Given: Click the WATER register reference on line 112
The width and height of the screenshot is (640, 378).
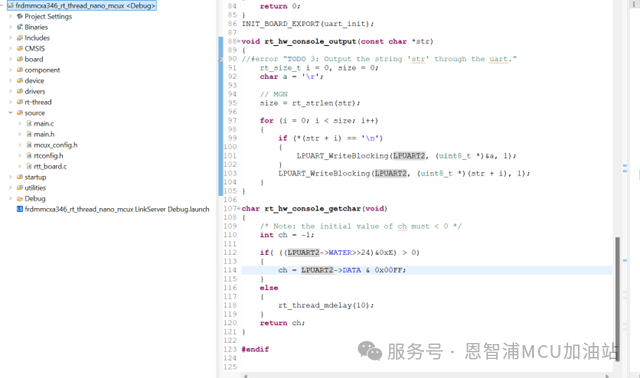Looking at the screenshot, I should 340,253.
